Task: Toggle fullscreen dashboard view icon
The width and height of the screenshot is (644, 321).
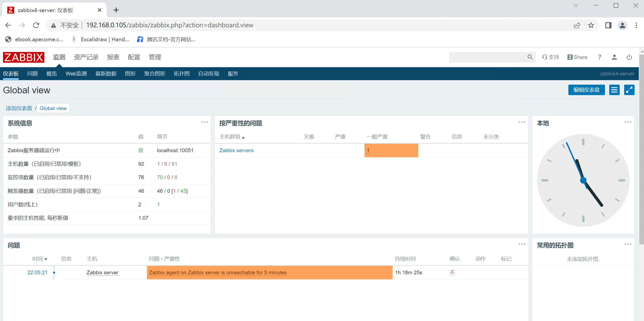Action: (x=629, y=90)
